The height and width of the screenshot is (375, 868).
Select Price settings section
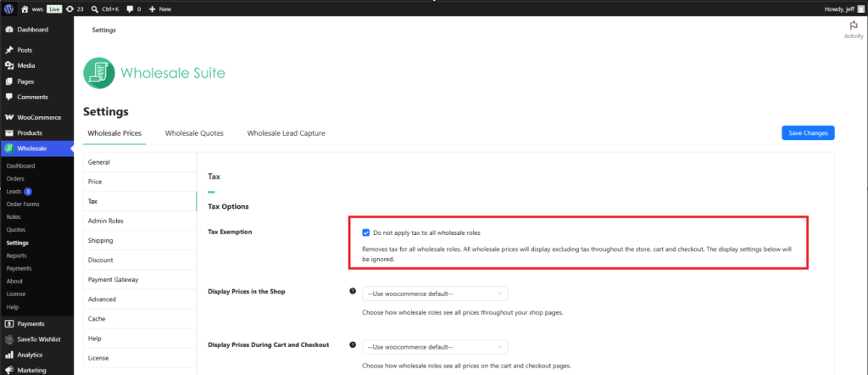(140, 182)
